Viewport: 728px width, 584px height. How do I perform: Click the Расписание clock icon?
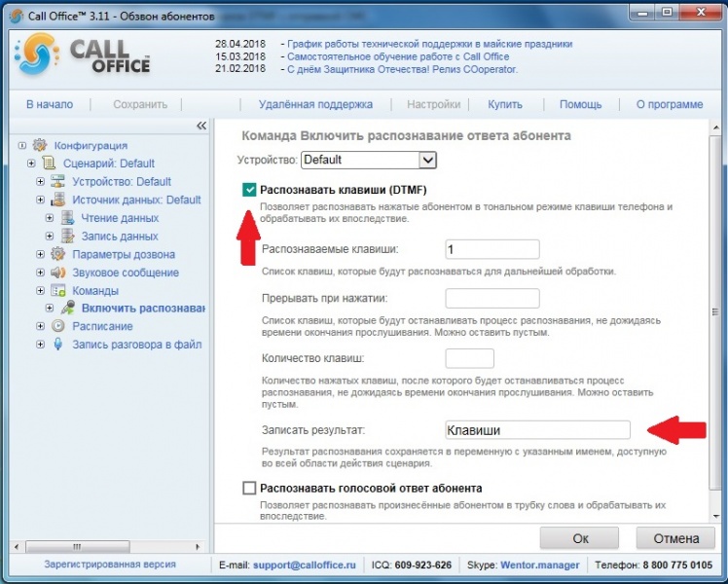coord(58,326)
